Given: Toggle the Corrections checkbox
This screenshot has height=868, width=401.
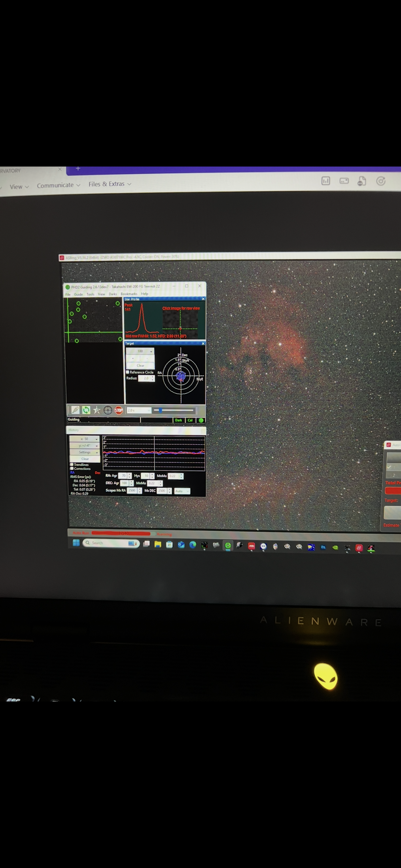Looking at the screenshot, I should coord(72,468).
